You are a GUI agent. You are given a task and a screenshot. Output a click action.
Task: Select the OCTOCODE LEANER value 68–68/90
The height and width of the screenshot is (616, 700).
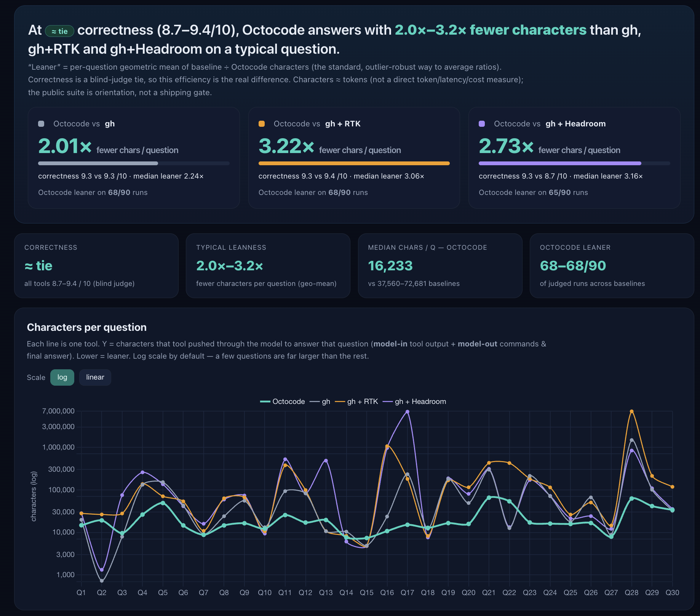click(573, 266)
